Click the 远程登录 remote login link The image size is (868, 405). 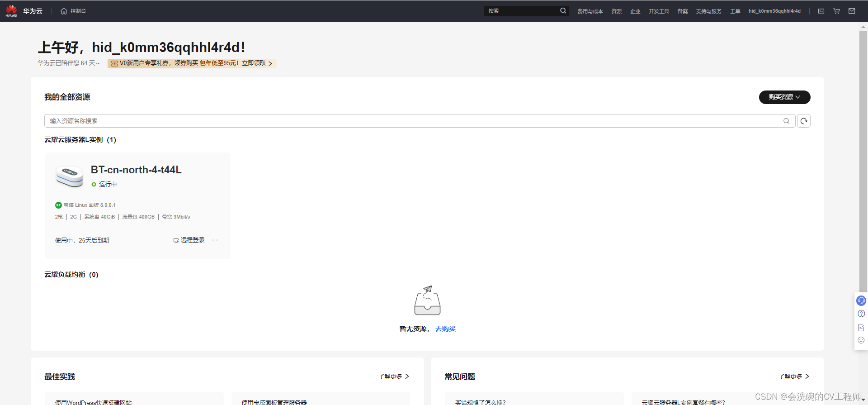[x=189, y=240]
